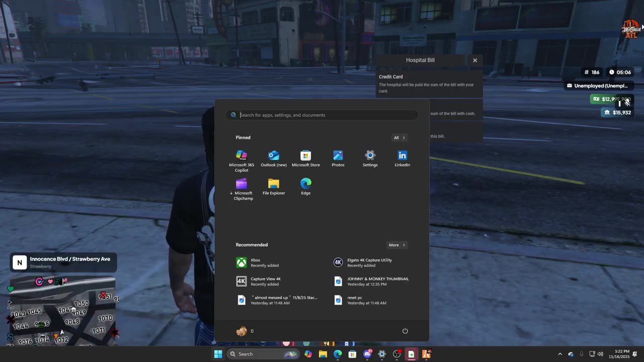Open Settings from pinned apps
Screen dimensions: 644x362
370,159
